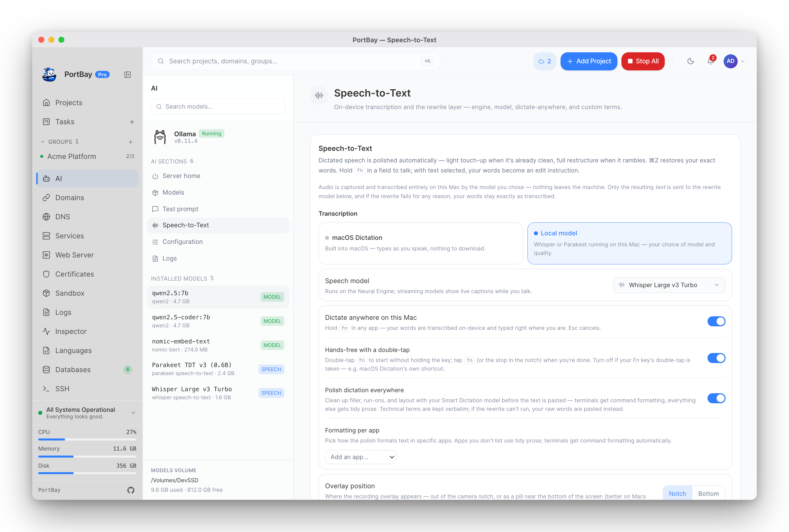Click the Projects home icon
The width and height of the screenshot is (789, 532).
click(x=47, y=103)
